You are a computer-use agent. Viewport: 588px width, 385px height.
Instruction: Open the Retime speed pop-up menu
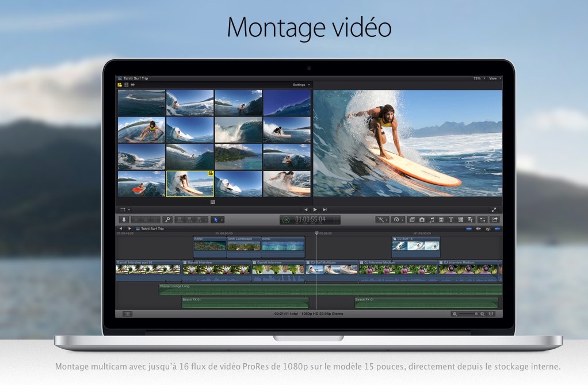pyautogui.click(x=398, y=219)
